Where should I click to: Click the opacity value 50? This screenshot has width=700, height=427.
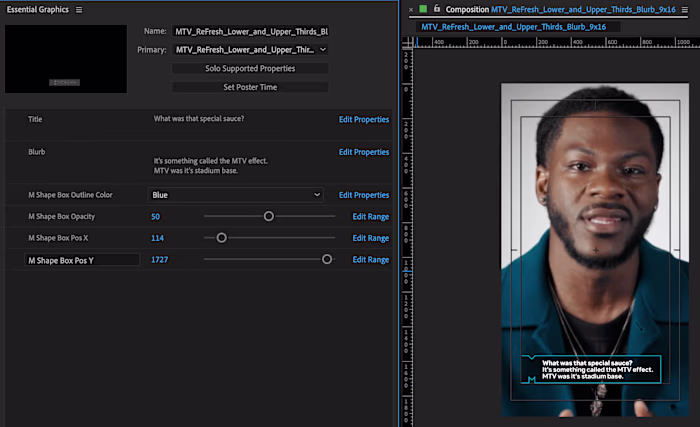(x=155, y=217)
